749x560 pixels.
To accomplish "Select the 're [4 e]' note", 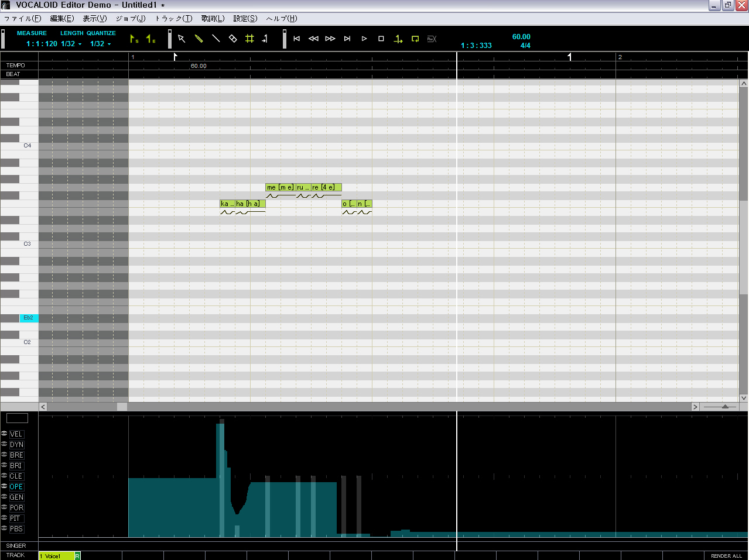I will coord(326,187).
